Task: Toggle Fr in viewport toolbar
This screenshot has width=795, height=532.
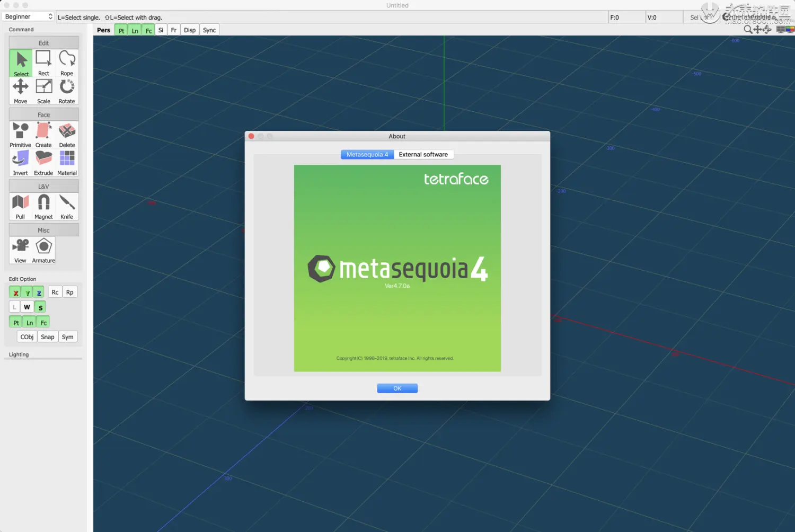Action: [x=173, y=30]
